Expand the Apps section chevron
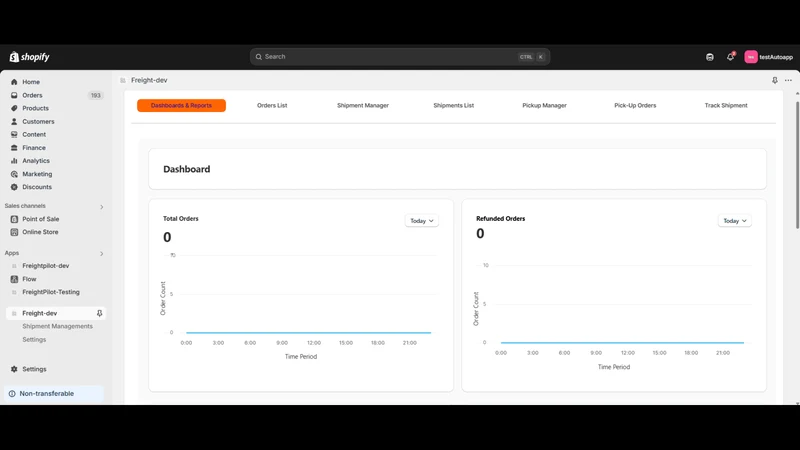The image size is (800, 450). (102, 254)
